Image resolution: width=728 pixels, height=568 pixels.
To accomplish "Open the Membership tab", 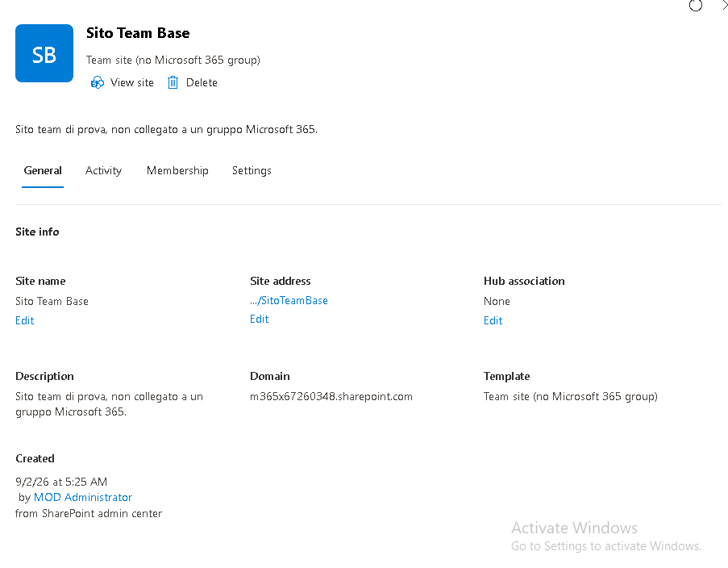I will (x=177, y=170).
